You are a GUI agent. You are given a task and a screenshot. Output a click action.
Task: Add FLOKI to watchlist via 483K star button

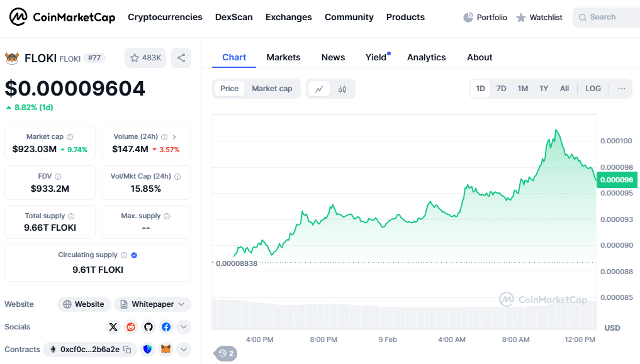point(145,58)
